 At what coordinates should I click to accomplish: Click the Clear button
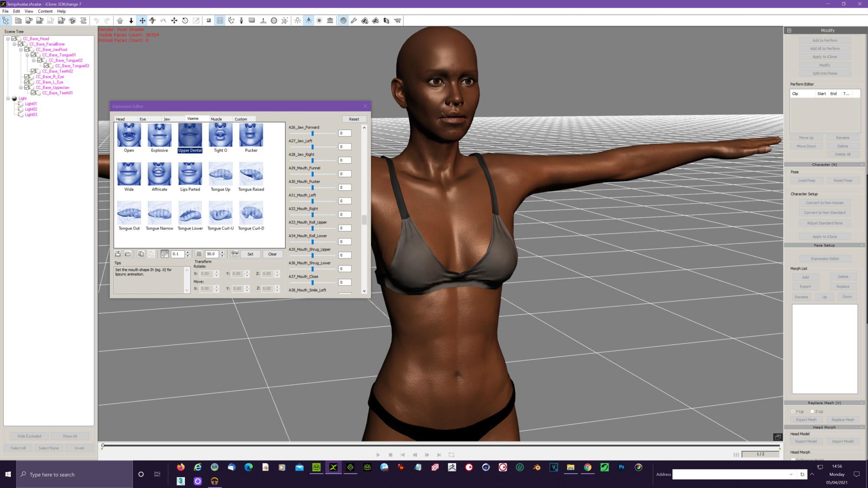point(272,254)
